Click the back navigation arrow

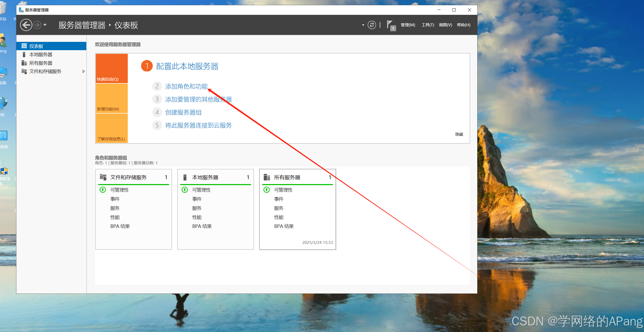click(26, 25)
